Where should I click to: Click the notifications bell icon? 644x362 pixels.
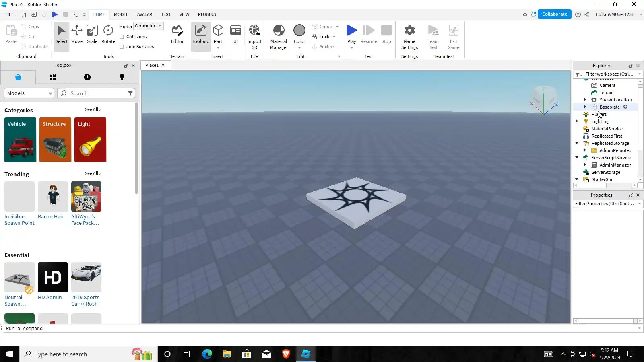[x=533, y=14]
